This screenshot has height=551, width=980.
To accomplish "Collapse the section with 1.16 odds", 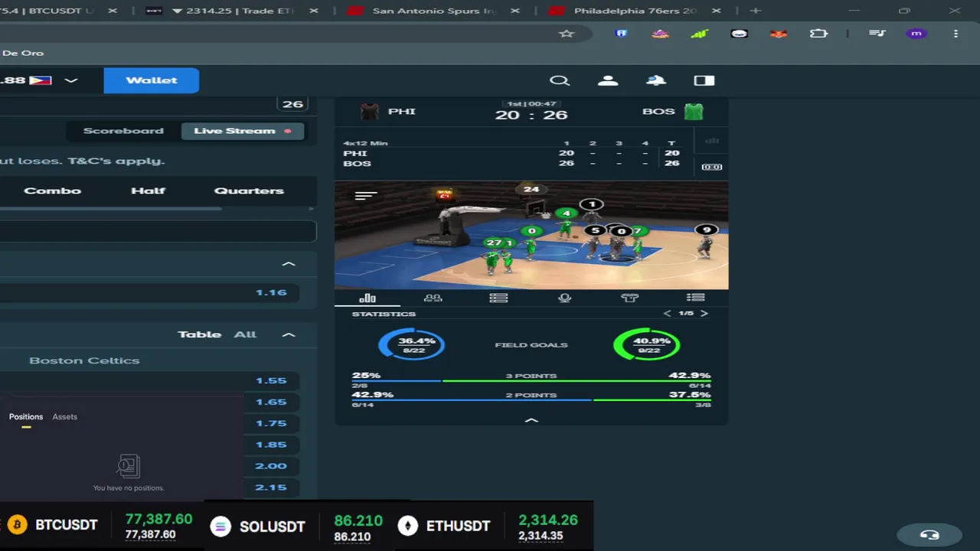I will [289, 264].
